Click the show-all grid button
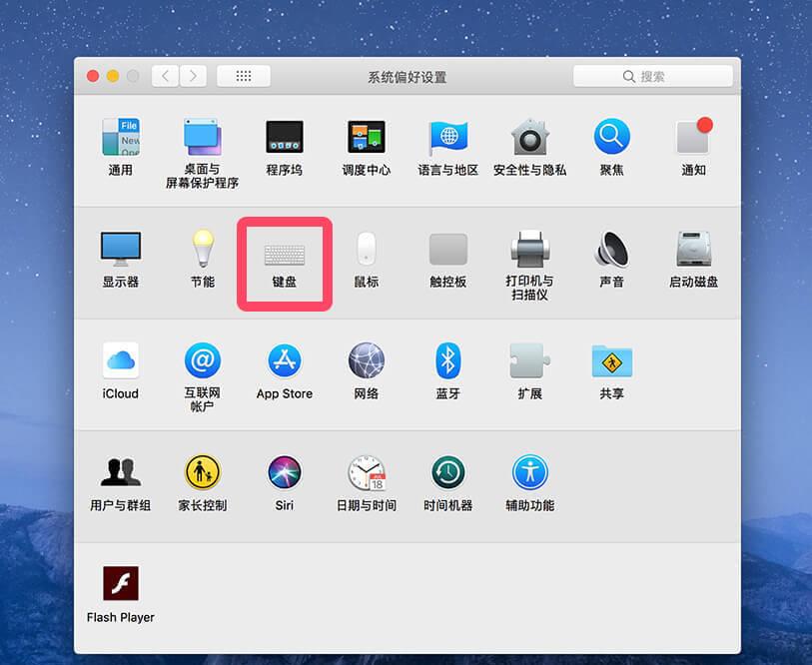The width and height of the screenshot is (812, 665). tap(244, 76)
